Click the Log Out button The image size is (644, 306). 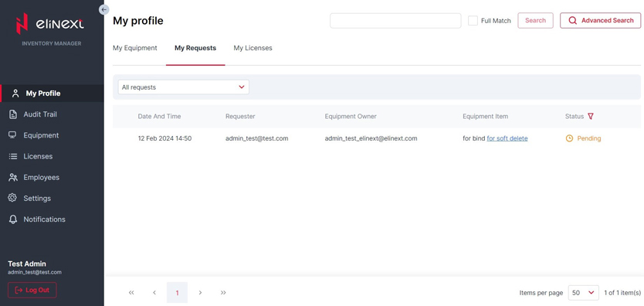click(x=32, y=290)
